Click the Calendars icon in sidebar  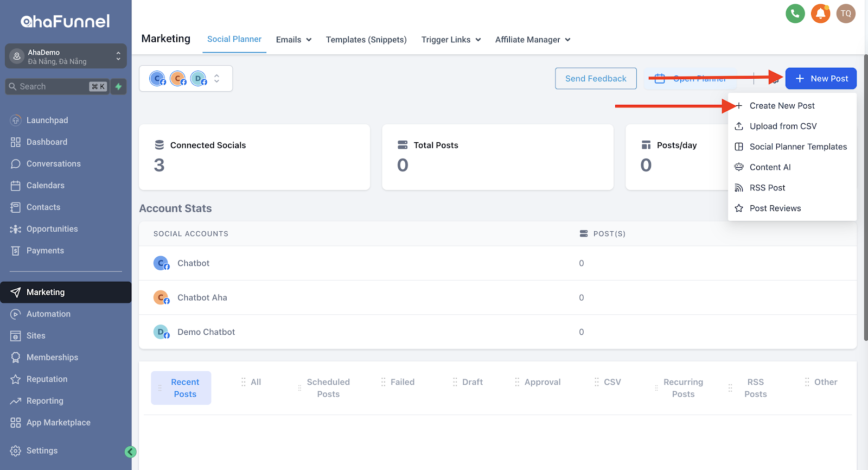pyautogui.click(x=16, y=185)
